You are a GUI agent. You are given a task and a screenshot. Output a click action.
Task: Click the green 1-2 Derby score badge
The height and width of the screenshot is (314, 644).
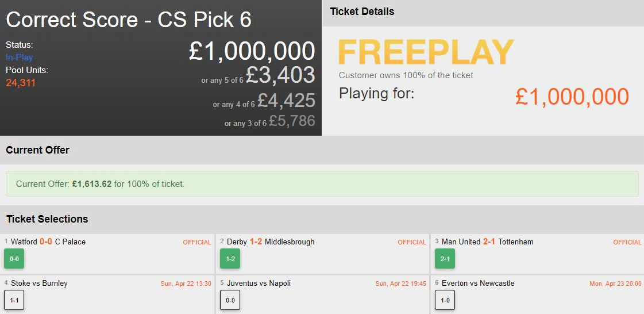(230, 259)
